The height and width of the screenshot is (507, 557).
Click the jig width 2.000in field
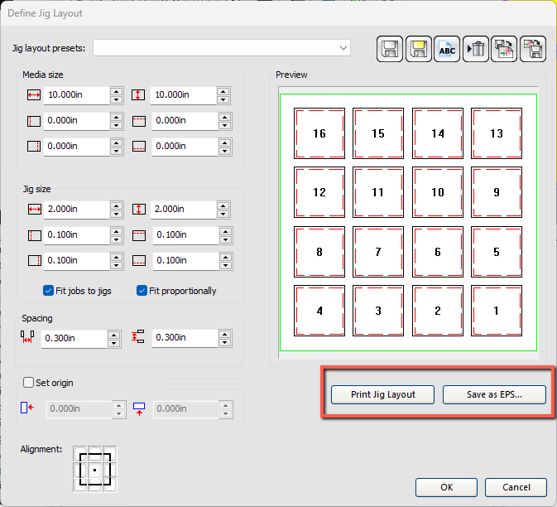tap(76, 209)
